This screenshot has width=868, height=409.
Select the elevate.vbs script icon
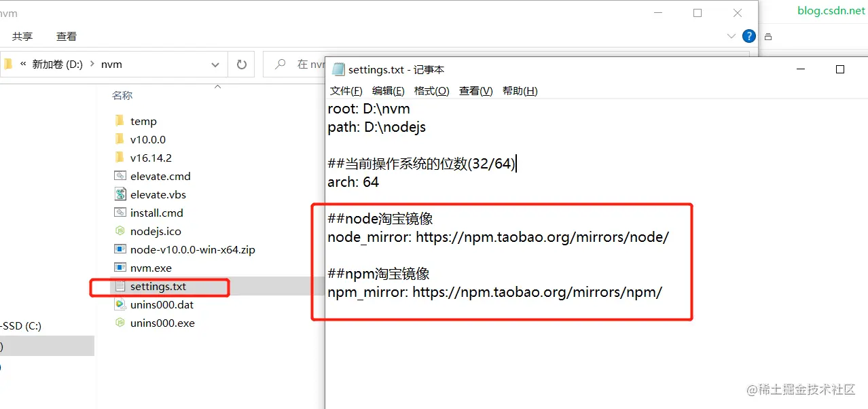(118, 194)
